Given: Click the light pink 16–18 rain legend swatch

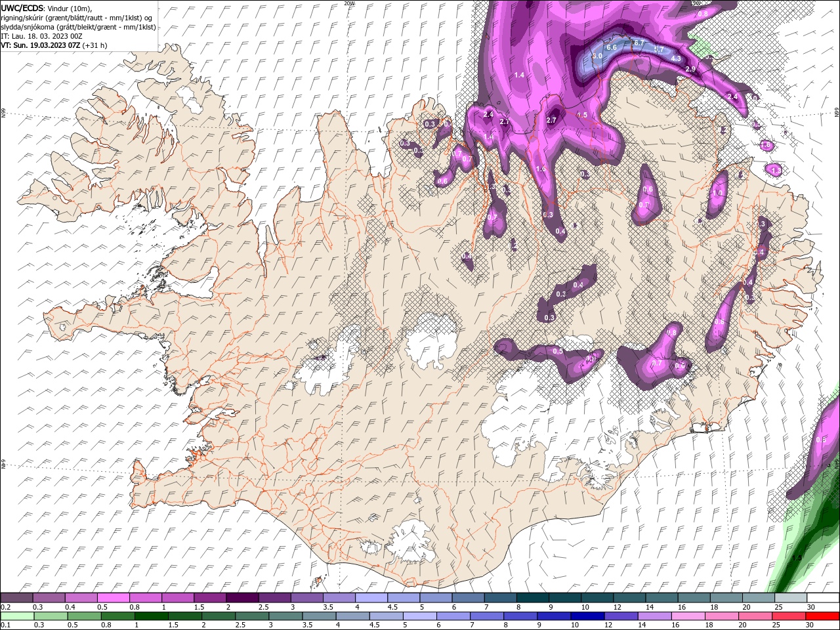Looking at the screenshot, I should tap(687, 616).
